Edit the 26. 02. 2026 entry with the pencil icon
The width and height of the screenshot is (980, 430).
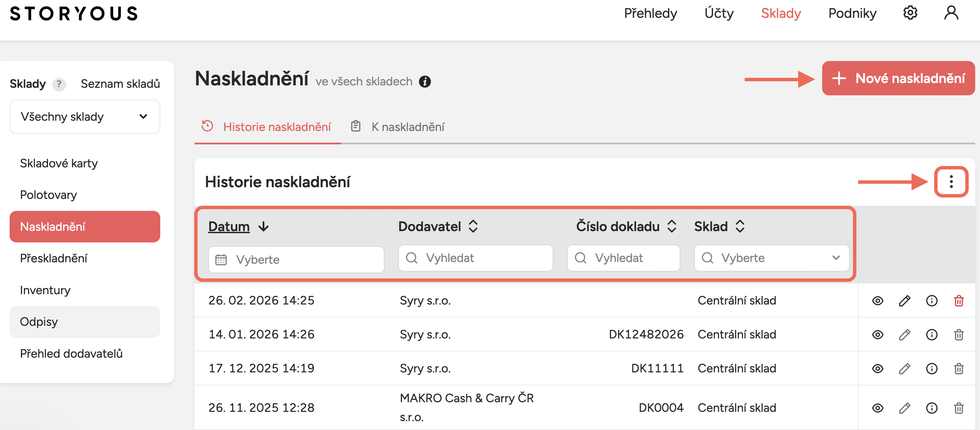point(904,300)
